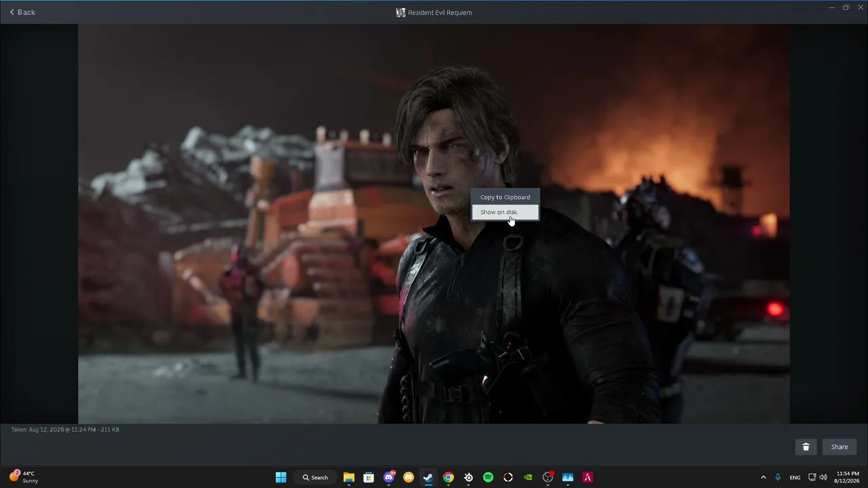Image resolution: width=868 pixels, height=488 pixels.
Task: Open the Windows Start menu
Action: [x=281, y=477]
